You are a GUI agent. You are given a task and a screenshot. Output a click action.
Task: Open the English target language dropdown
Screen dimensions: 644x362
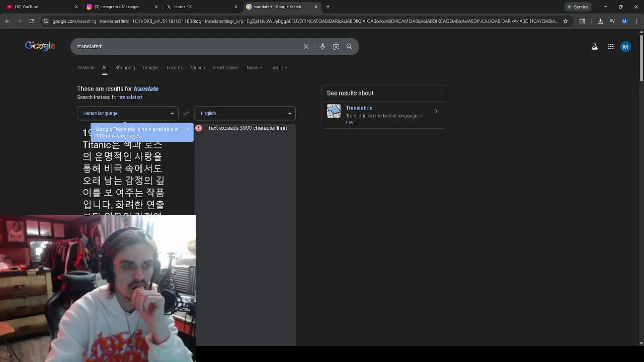(245, 113)
